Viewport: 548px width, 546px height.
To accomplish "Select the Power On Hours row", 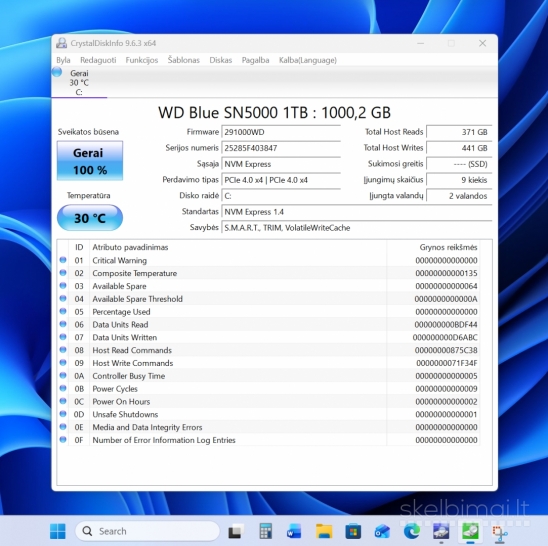I will click(268, 402).
